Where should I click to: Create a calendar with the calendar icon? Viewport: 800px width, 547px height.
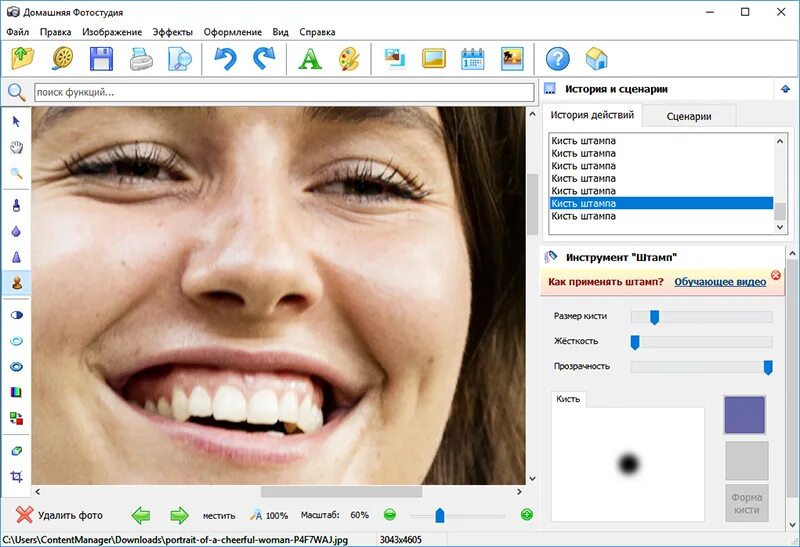click(x=473, y=59)
